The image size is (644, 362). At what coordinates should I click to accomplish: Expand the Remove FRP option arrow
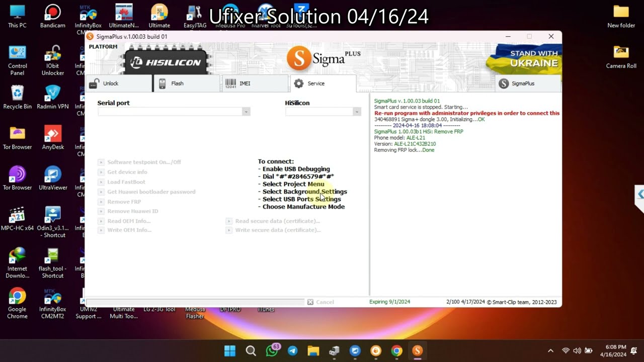(100, 202)
